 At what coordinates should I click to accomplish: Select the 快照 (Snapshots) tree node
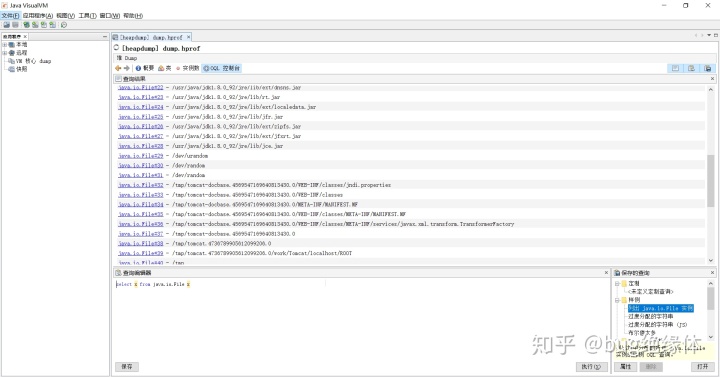(18, 69)
